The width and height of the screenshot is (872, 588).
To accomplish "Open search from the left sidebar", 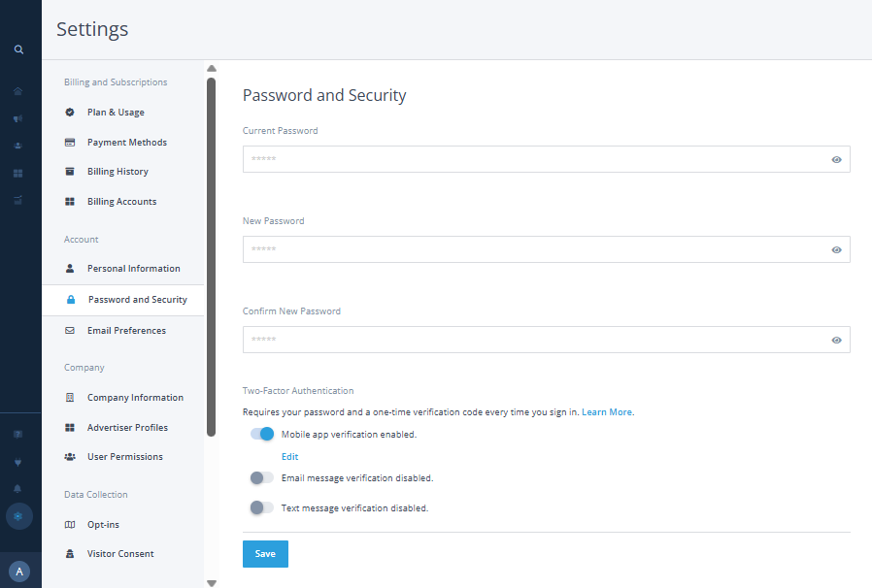I will (18, 49).
